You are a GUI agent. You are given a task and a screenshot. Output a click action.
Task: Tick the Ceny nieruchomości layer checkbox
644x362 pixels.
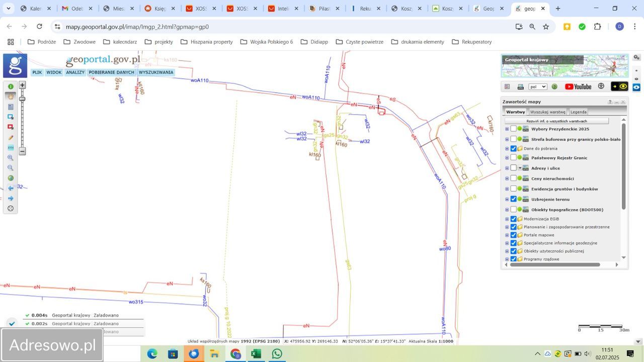coord(513,178)
